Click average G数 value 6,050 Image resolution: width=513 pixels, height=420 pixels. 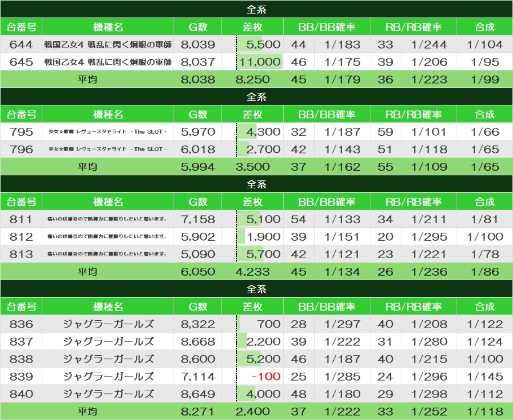pos(198,272)
